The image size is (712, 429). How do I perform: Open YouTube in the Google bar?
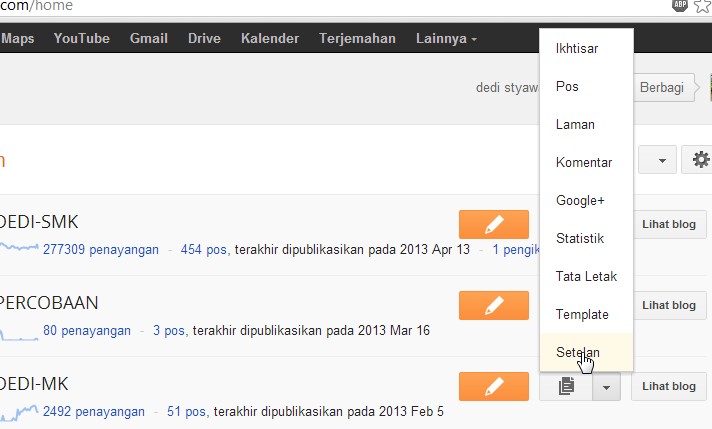click(x=82, y=39)
